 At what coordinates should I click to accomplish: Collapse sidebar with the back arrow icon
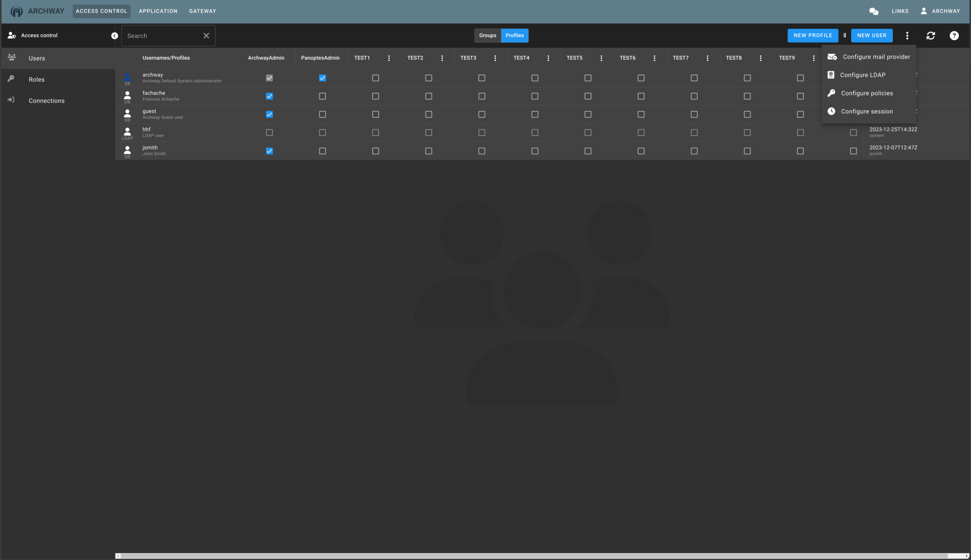point(114,36)
